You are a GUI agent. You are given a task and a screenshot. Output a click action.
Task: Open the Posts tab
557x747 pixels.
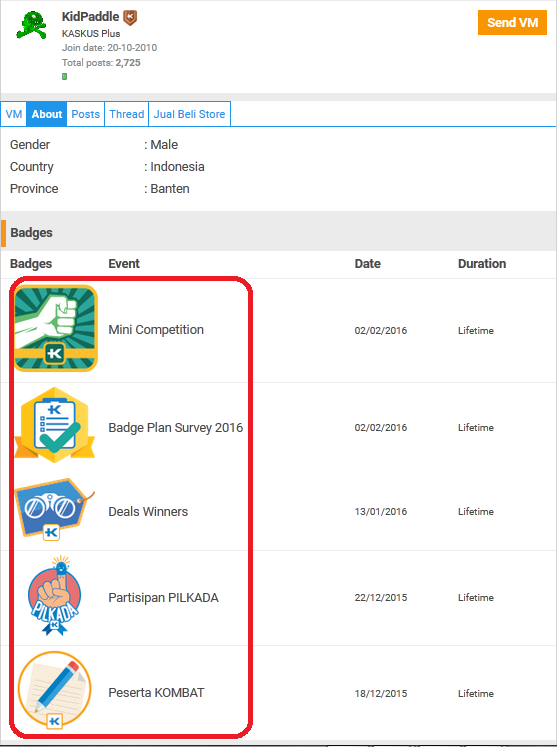pyautogui.click(x=86, y=114)
